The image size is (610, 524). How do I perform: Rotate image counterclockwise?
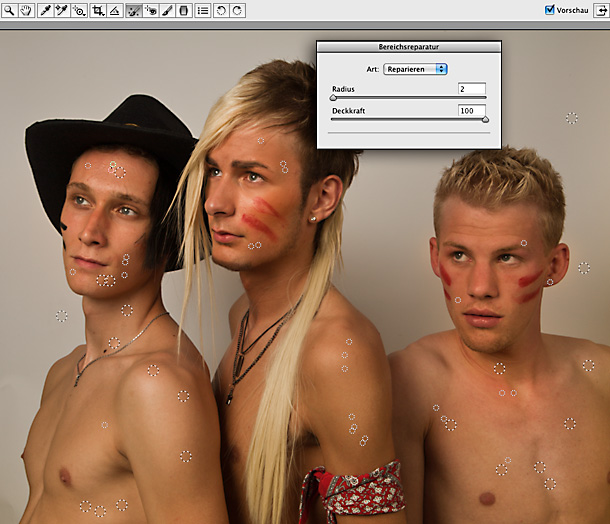pyautogui.click(x=221, y=11)
